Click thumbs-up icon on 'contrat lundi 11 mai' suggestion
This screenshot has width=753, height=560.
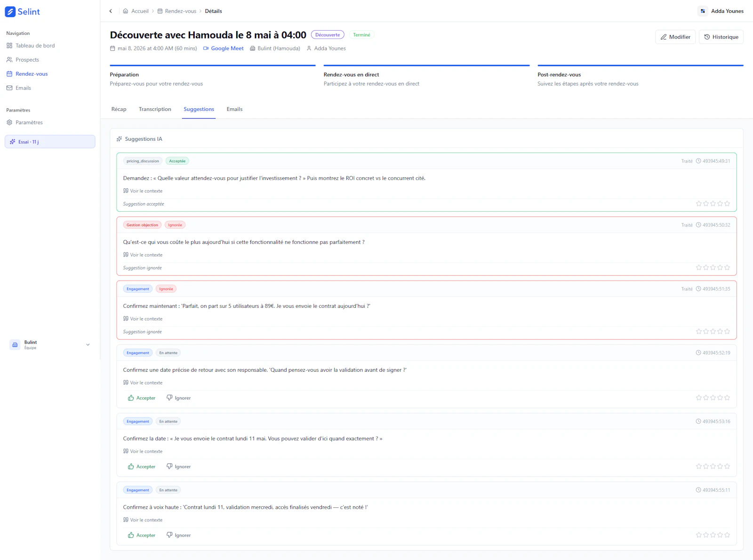coord(131,466)
